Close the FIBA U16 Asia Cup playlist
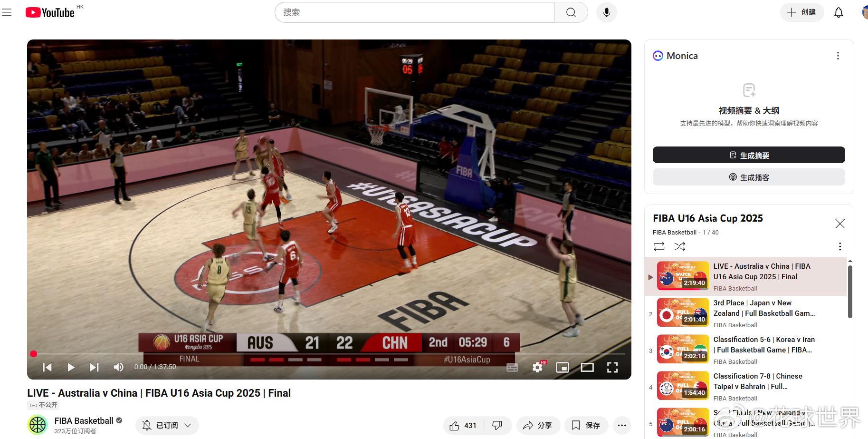The image size is (868, 439). pos(840,224)
